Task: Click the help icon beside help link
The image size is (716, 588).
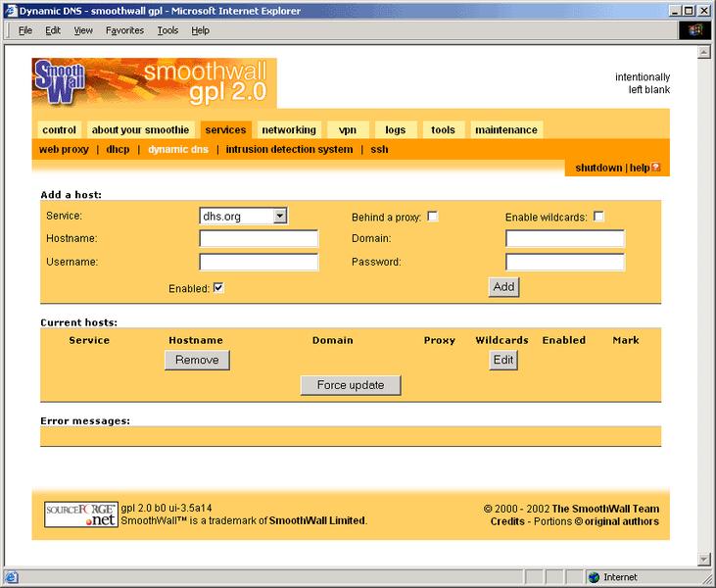Action: (655, 168)
